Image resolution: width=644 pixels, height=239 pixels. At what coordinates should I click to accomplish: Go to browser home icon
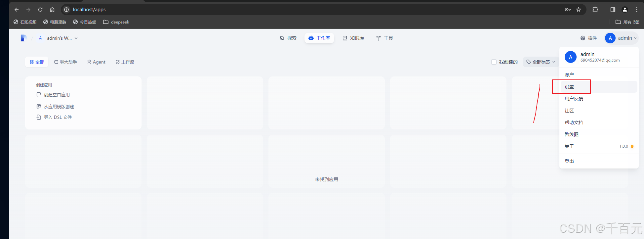pyautogui.click(x=52, y=10)
